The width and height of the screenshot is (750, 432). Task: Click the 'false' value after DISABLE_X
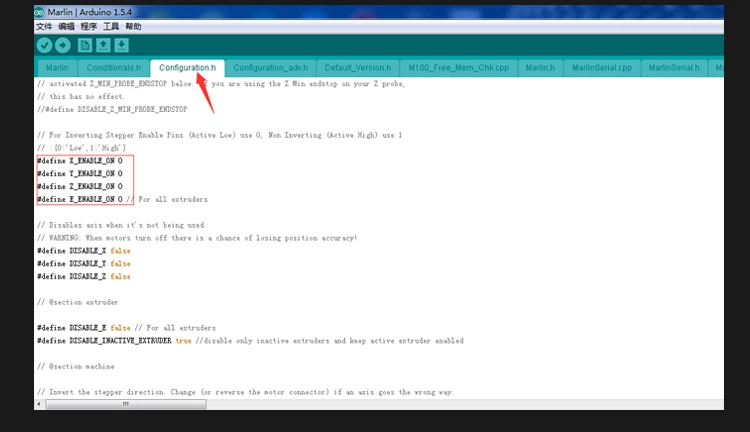pos(120,251)
